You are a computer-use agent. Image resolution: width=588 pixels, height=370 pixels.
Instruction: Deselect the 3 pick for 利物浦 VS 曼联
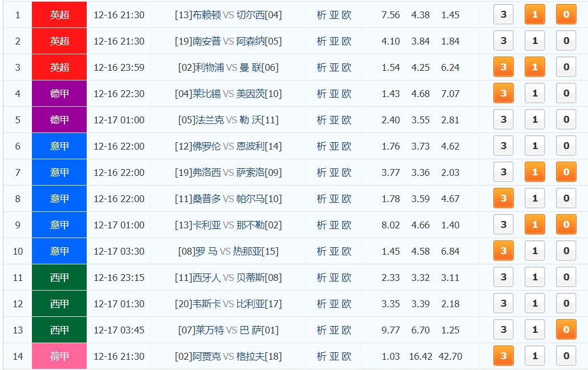coord(503,67)
